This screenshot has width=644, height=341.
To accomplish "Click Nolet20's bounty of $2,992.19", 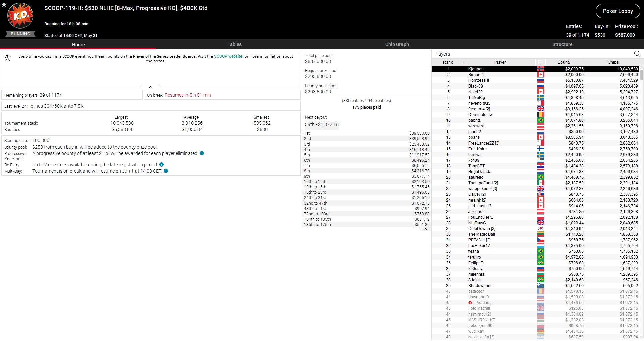I will 574,92.
